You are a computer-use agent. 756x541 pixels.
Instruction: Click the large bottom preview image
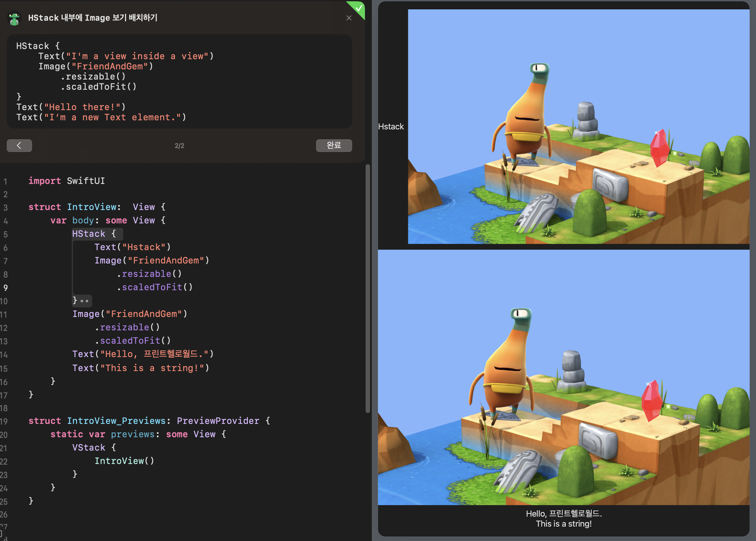(x=563, y=377)
